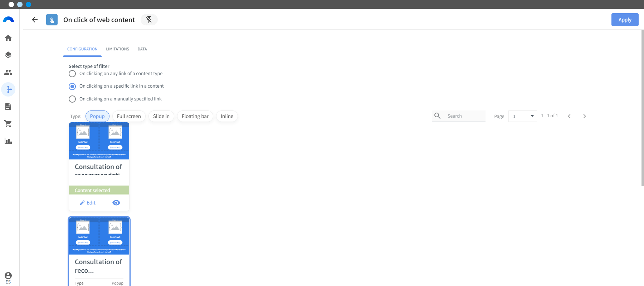Click the search magnifier icon
Viewport: 644px width, 286px height.
[437, 116]
